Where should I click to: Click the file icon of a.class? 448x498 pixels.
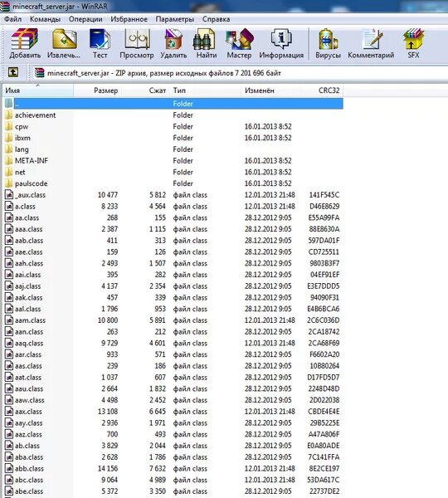[x=9, y=207]
